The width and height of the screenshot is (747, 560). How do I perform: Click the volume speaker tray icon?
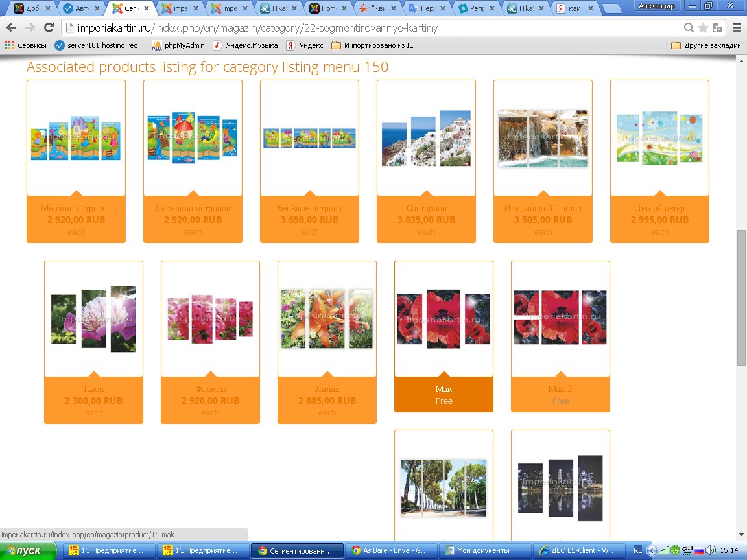tap(710, 550)
